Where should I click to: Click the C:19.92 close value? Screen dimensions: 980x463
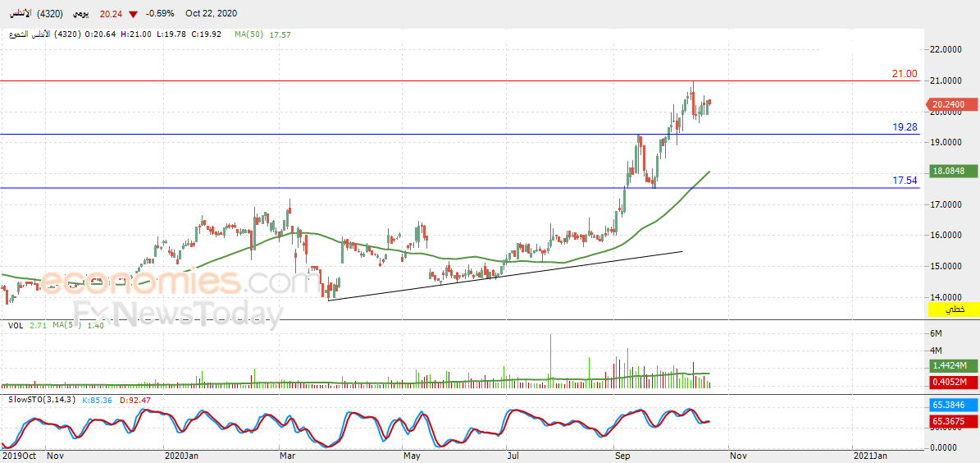(206, 34)
